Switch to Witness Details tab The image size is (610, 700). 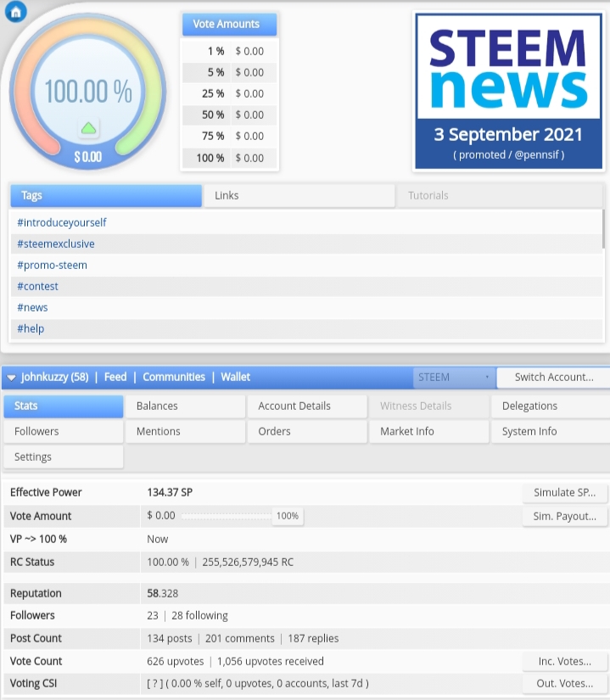pos(428,406)
